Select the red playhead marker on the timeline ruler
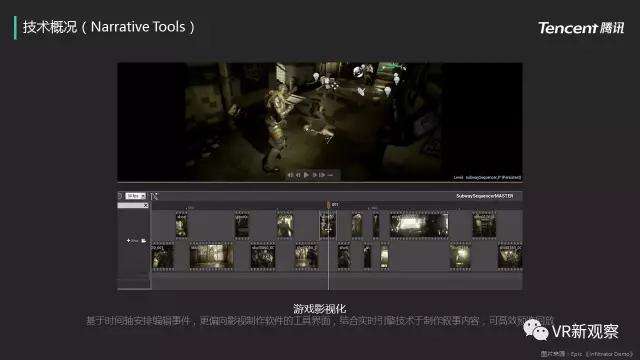The width and height of the screenshot is (640, 360). [x=328, y=204]
